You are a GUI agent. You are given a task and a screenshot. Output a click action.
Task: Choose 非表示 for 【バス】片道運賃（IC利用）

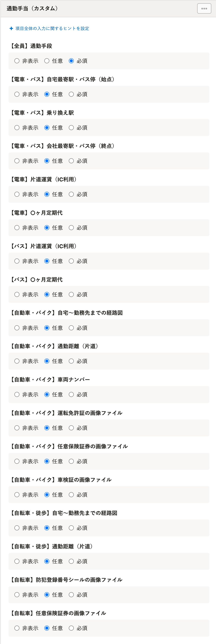[x=17, y=261]
